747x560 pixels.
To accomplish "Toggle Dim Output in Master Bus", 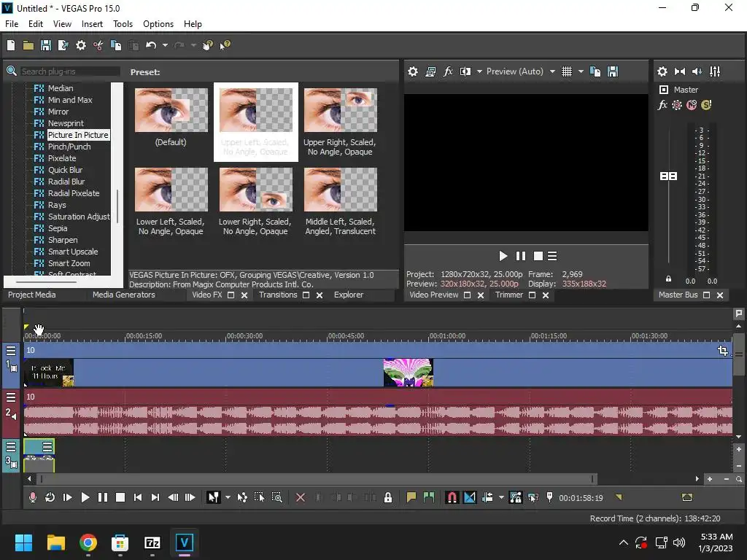I will point(697,71).
